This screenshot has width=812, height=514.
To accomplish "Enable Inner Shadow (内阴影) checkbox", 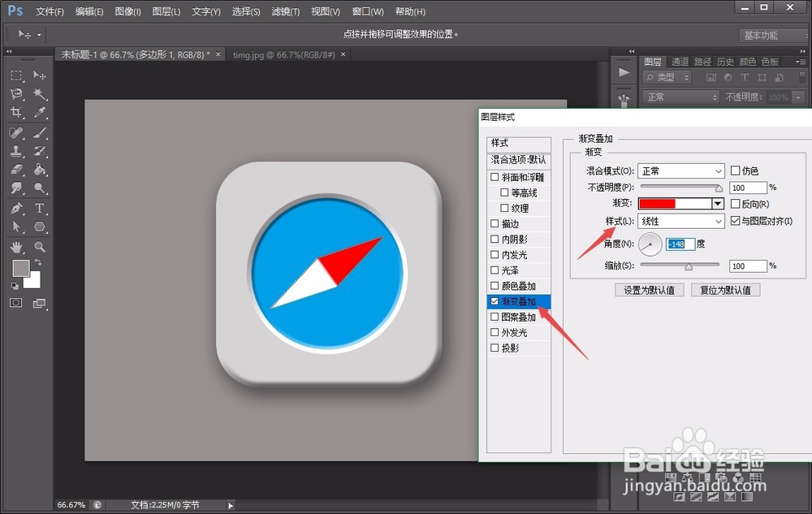I will coord(495,240).
